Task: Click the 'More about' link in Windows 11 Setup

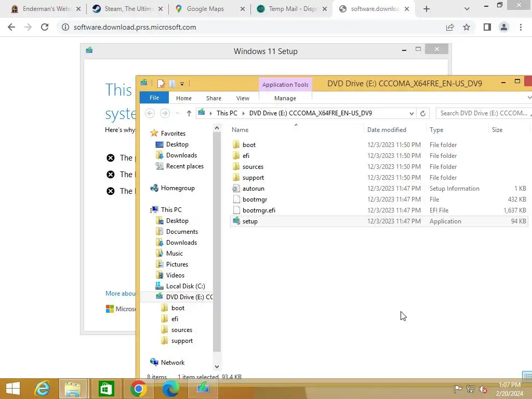Action: 121,294
